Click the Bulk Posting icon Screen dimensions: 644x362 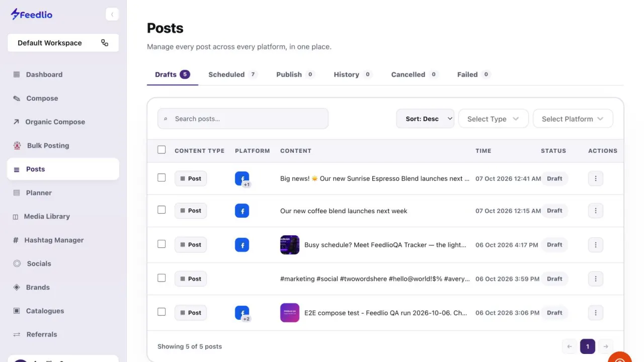[17, 145]
